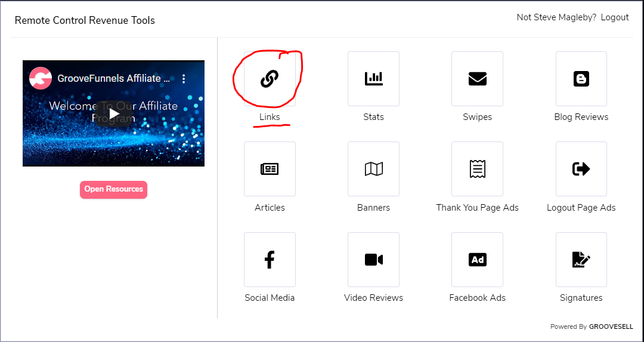Viewport: 644px width, 342px height.
Task: Click the Links label text
Action: click(x=270, y=117)
